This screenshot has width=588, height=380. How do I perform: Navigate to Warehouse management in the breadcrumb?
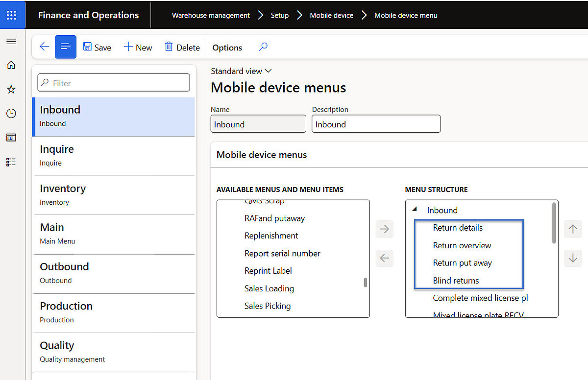pos(211,15)
